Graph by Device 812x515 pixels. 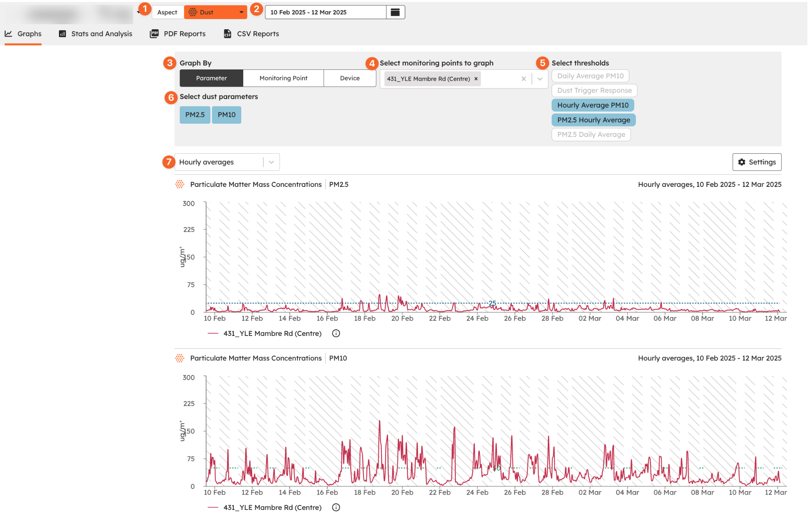[x=349, y=78]
